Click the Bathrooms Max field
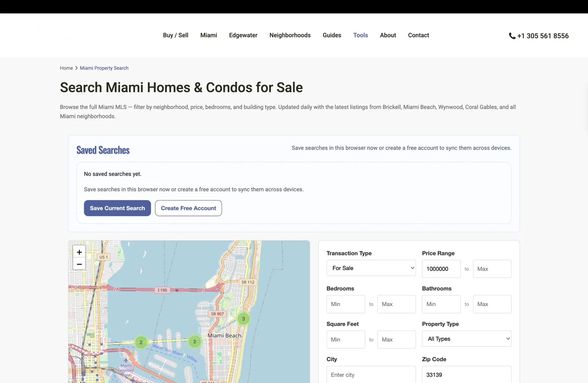 (x=492, y=304)
